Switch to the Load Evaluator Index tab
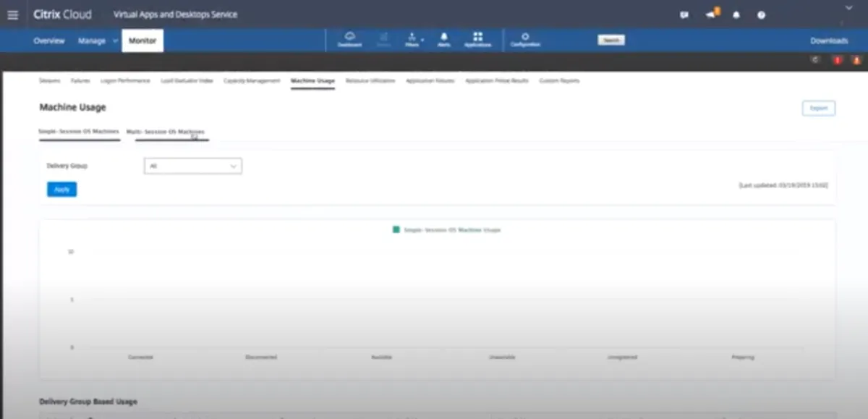This screenshot has width=868, height=419. click(187, 80)
